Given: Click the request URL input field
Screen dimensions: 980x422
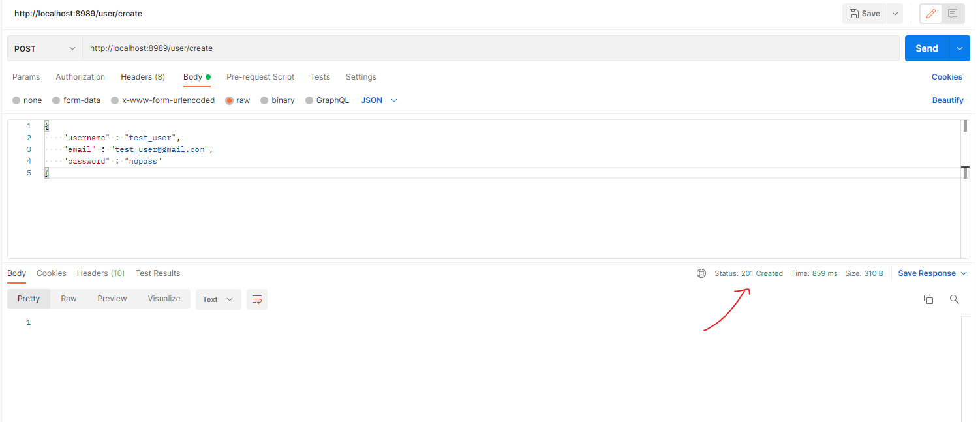Looking at the screenshot, I should tap(489, 48).
